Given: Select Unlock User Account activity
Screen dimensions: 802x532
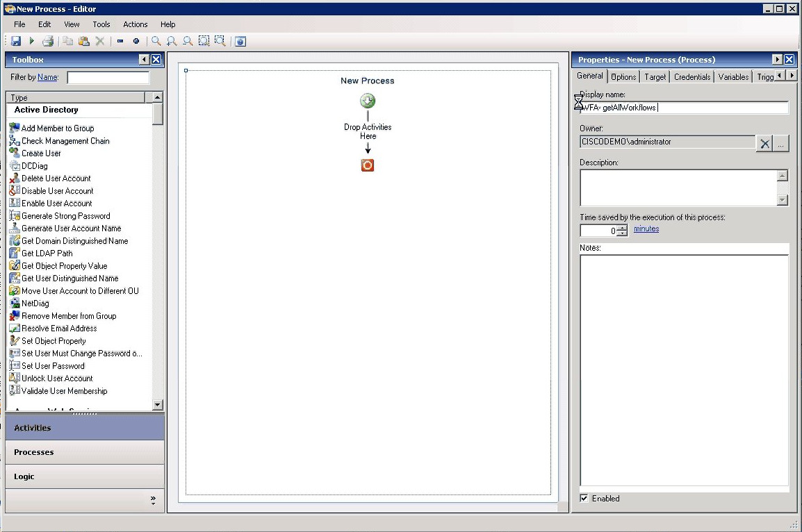Looking at the screenshot, I should click(x=51, y=379).
